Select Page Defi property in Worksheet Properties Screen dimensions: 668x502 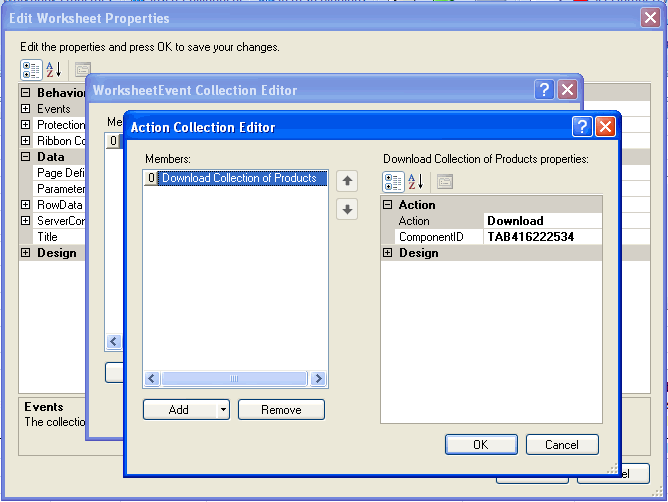click(60, 173)
